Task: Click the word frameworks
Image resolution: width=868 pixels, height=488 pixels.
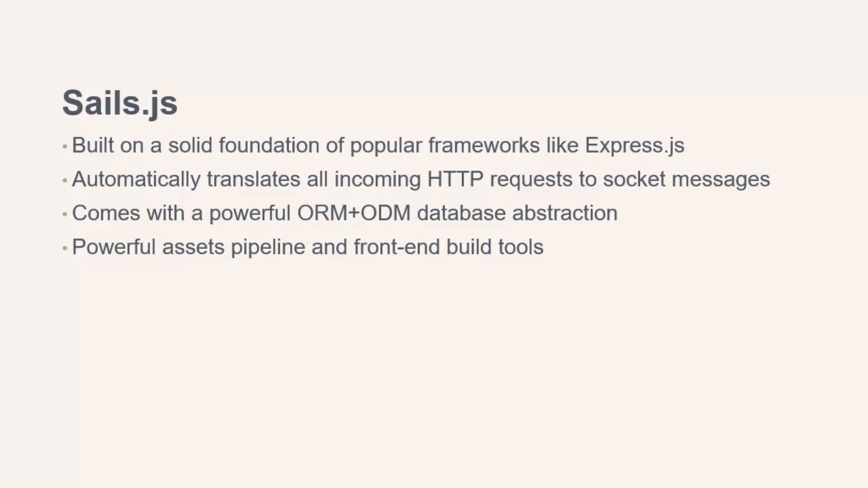Action: 484,145
